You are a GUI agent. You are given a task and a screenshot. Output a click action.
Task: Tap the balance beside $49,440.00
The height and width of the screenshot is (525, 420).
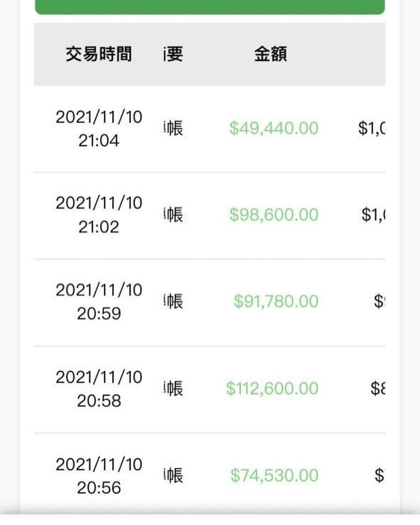tap(372, 128)
